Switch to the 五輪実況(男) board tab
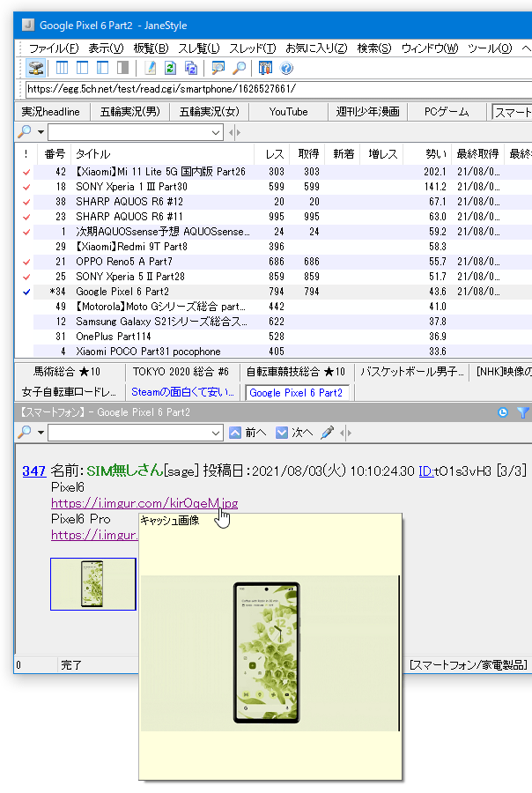 pyautogui.click(x=130, y=112)
